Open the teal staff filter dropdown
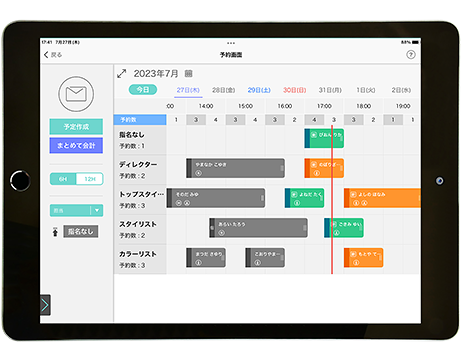Screen dimensions: 462x360 [x=76, y=210]
